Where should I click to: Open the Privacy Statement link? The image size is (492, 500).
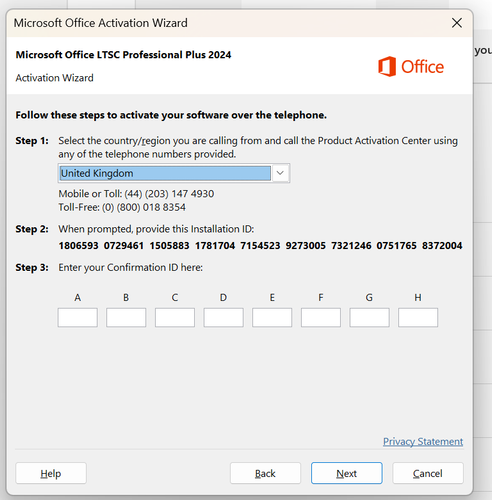click(423, 441)
